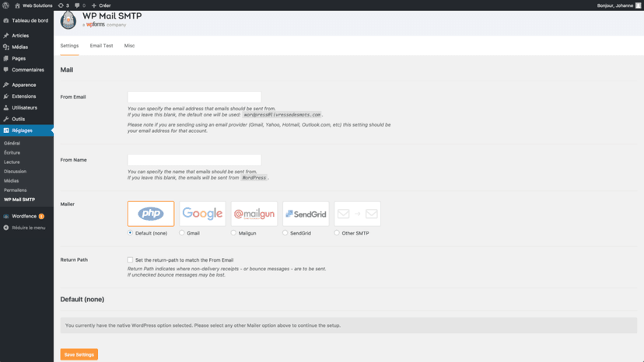
Task: Switch to the Email Test tab
Action: click(101, 46)
